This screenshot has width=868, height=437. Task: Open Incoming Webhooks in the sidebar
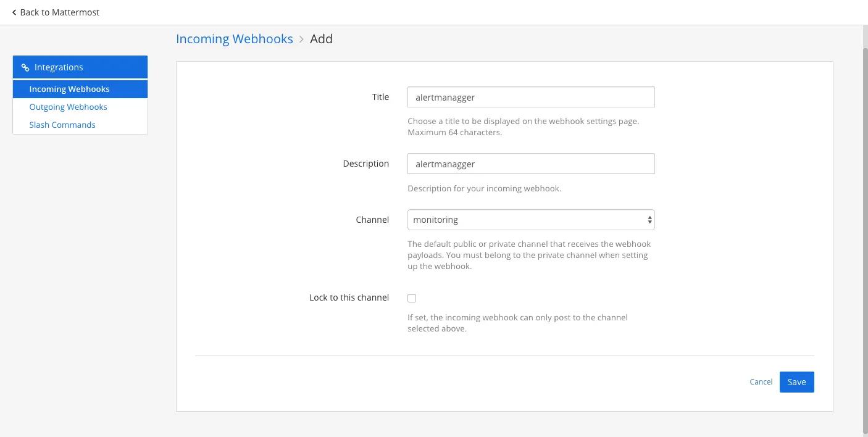pyautogui.click(x=69, y=89)
